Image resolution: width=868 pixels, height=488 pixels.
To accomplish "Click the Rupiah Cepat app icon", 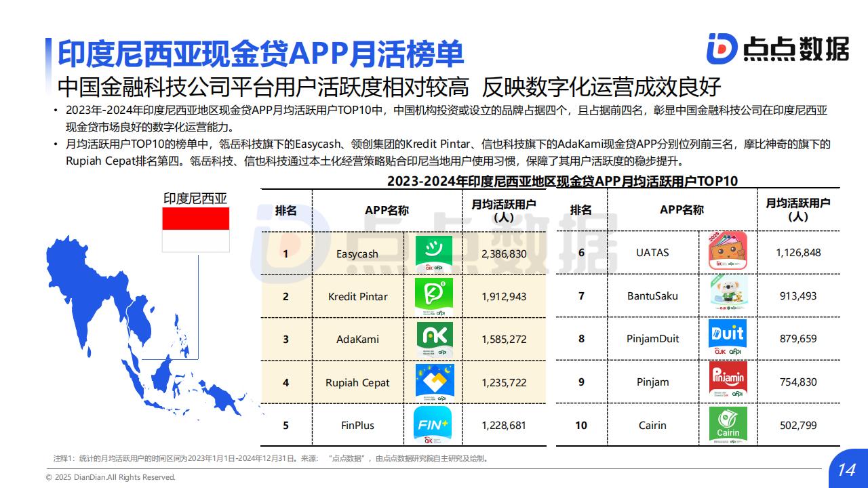I will (435, 382).
